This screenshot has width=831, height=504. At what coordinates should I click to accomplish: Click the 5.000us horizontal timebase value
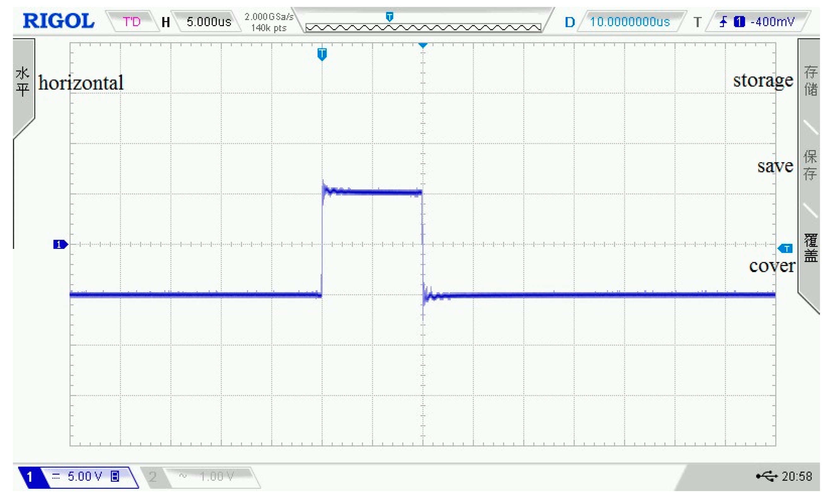coord(209,22)
